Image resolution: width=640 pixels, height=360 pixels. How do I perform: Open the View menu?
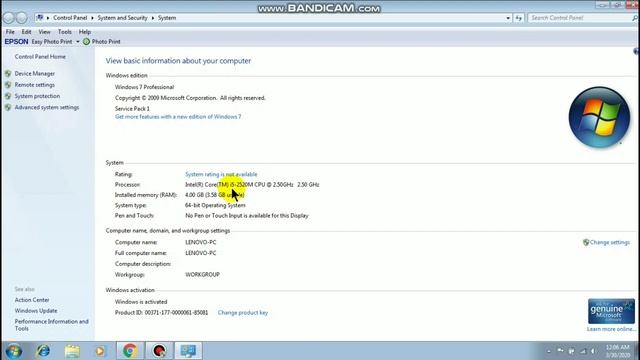(44, 32)
